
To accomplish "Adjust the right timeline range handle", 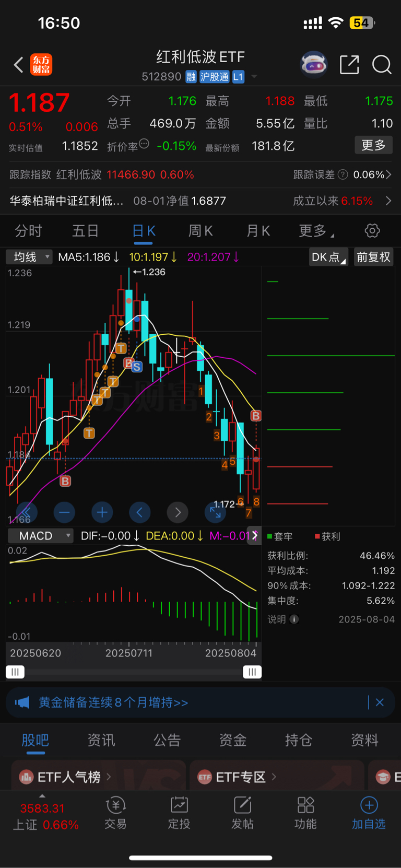I will tap(252, 672).
